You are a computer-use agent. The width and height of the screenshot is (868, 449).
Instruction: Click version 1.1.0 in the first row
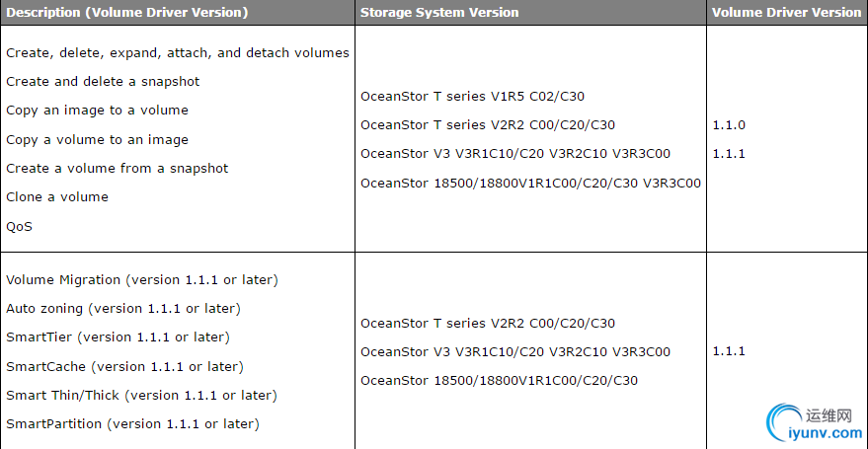point(729,125)
